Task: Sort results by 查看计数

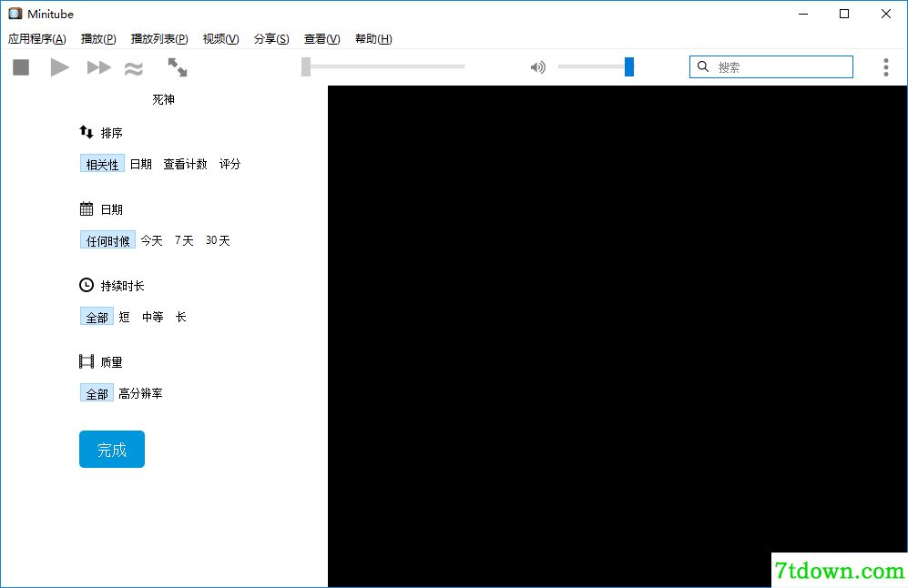Action: click(185, 165)
